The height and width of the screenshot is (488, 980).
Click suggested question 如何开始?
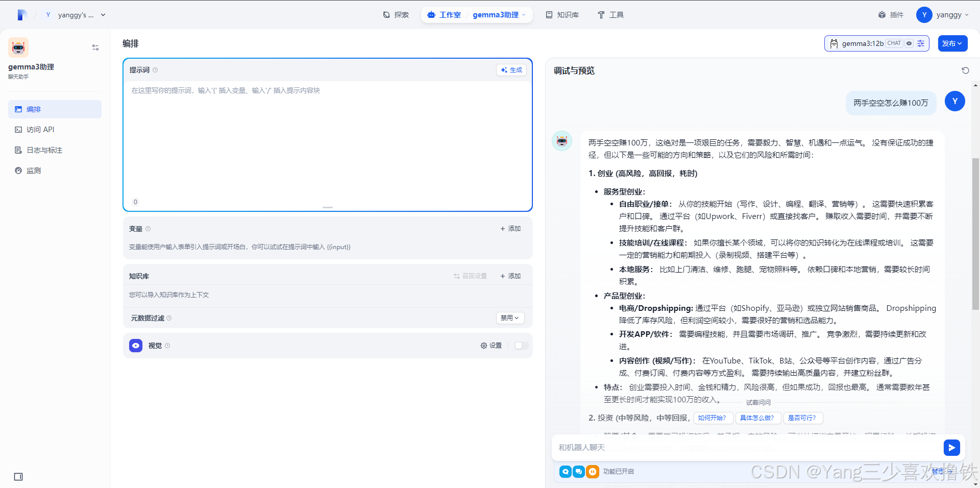[x=714, y=418]
